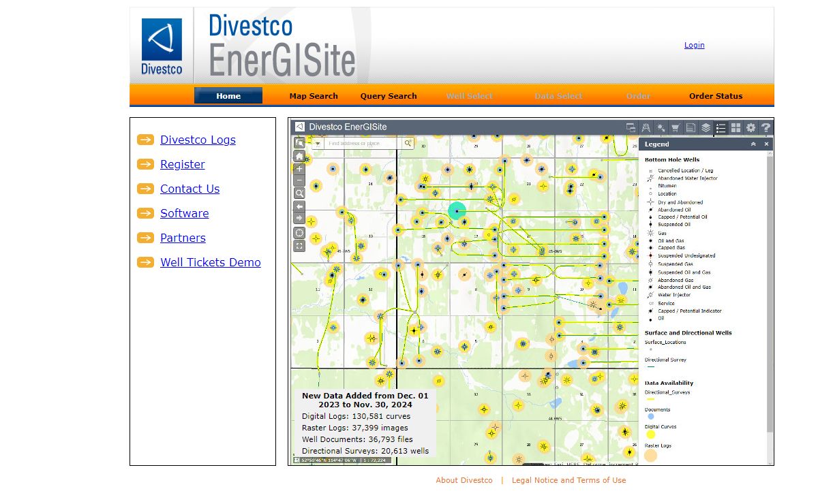
Task: Open the basemap gallery grid icon
Action: tap(736, 127)
